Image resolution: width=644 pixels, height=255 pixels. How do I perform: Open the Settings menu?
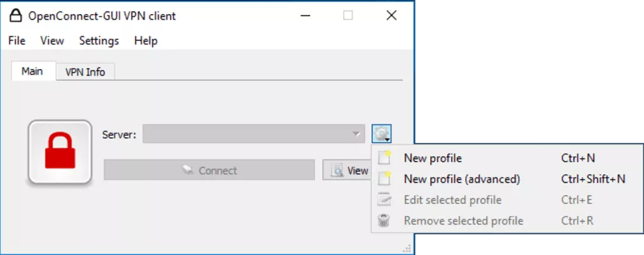point(99,41)
